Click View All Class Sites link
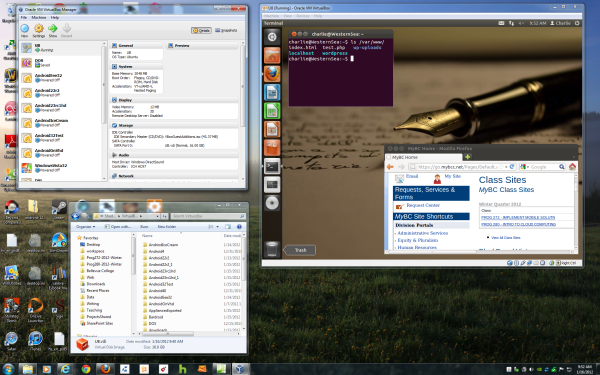This screenshot has width=600, height=375. coord(505,238)
